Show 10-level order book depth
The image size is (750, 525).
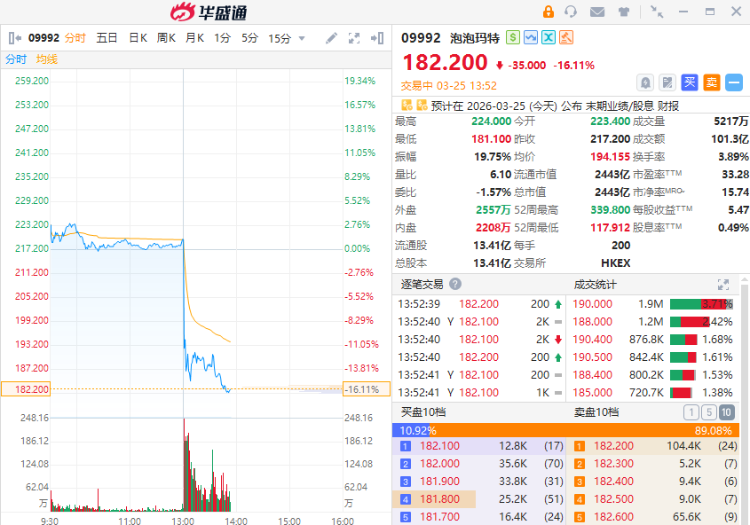[x=726, y=412]
